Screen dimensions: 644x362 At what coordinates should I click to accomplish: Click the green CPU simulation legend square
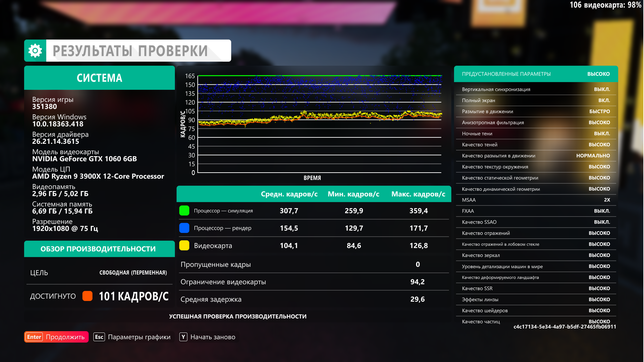tap(184, 210)
